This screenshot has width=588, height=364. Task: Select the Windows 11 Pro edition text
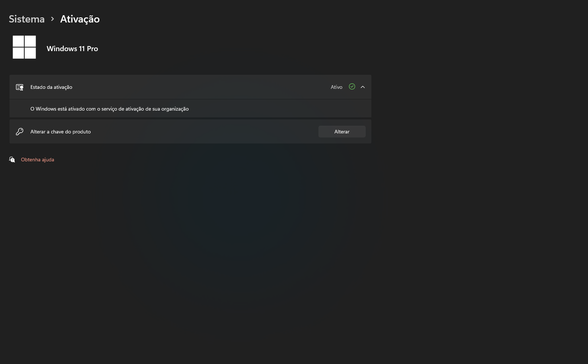[x=72, y=49]
